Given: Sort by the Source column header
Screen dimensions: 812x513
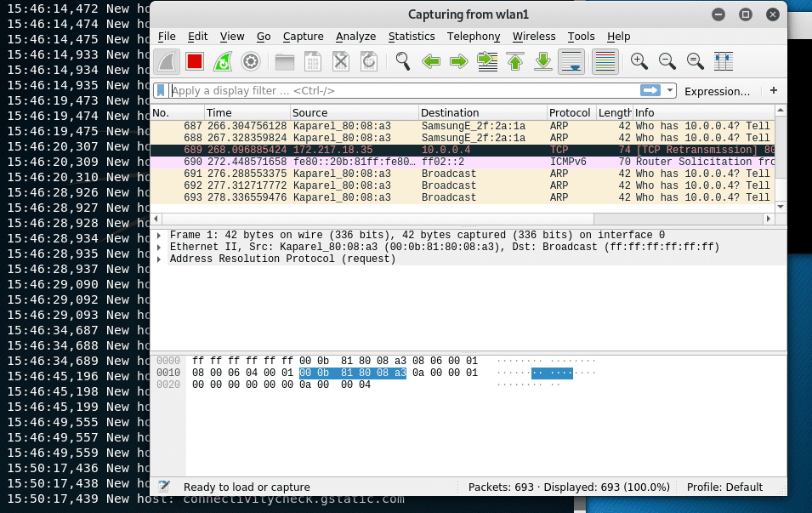Looking at the screenshot, I should [x=355, y=112].
